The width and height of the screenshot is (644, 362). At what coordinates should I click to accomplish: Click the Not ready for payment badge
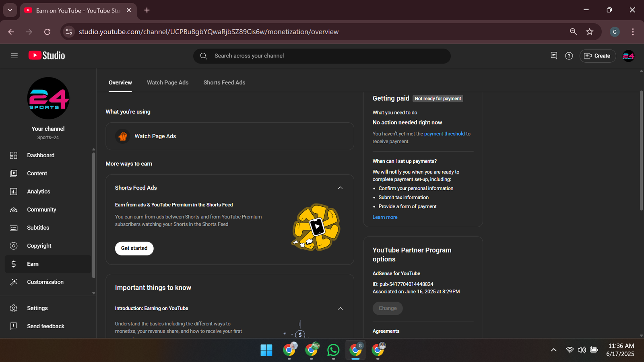coord(438,99)
